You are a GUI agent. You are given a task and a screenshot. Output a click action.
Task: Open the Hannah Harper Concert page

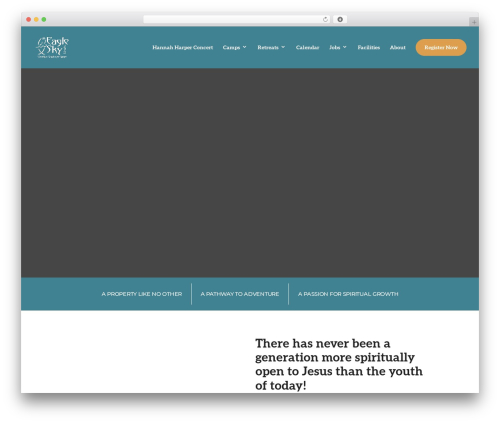183,47
